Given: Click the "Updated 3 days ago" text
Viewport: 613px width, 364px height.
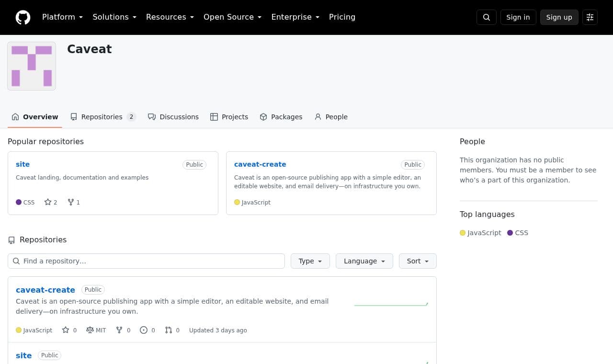Looking at the screenshot, I should (x=218, y=330).
